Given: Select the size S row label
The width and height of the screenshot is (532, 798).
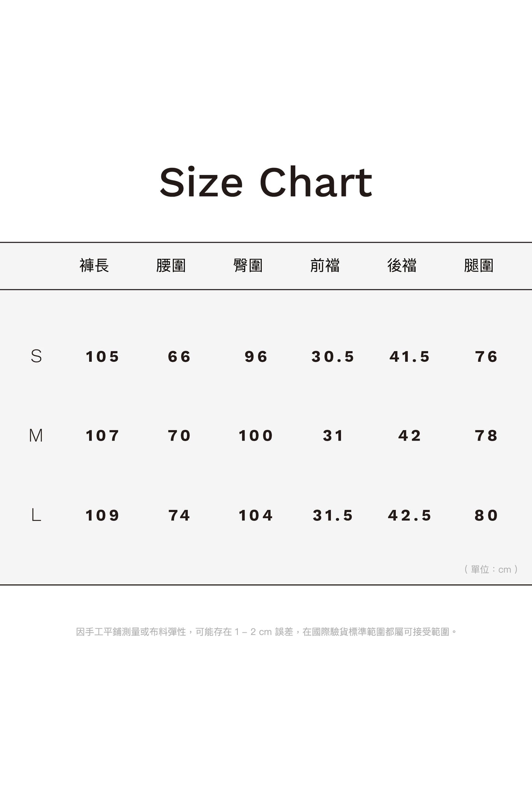Looking at the screenshot, I should [36, 356].
